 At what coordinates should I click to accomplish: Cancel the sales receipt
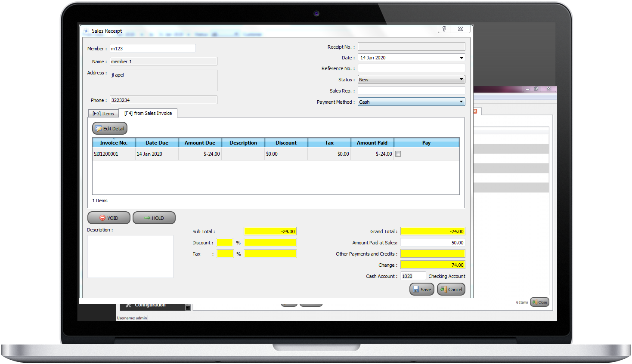click(x=451, y=290)
